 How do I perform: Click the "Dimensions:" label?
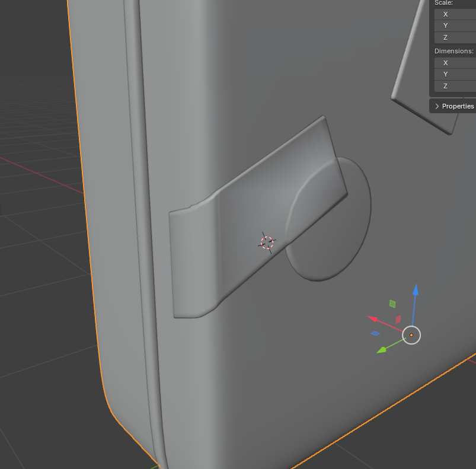[454, 51]
